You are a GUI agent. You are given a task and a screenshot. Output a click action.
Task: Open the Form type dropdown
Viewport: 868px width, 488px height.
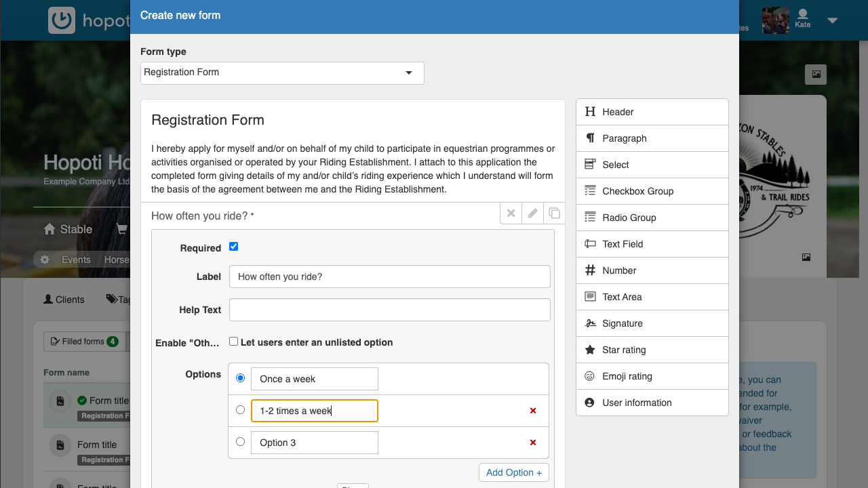tap(282, 73)
